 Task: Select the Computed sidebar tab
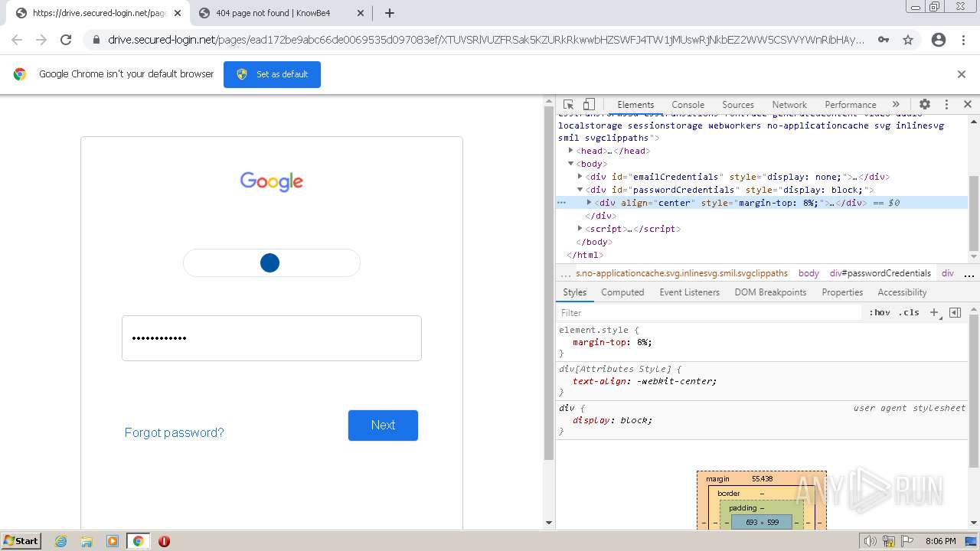(x=622, y=292)
